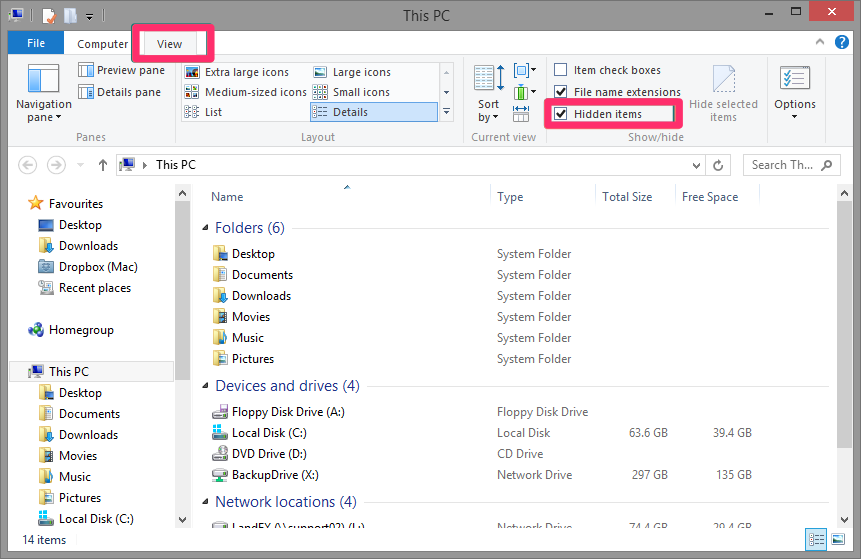Screen dimensions: 861x559
Task: Click the Back navigation arrow
Action: point(27,165)
